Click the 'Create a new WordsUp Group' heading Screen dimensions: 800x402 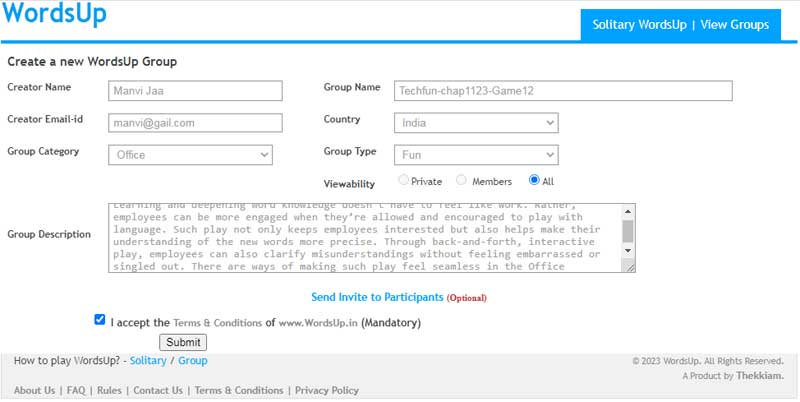(x=92, y=62)
